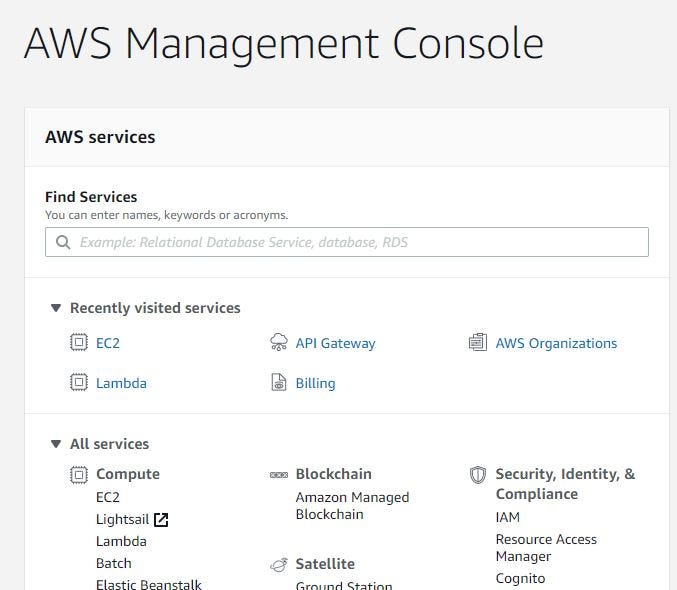Open Billing link
This screenshot has height=590, width=677.
coord(316,383)
